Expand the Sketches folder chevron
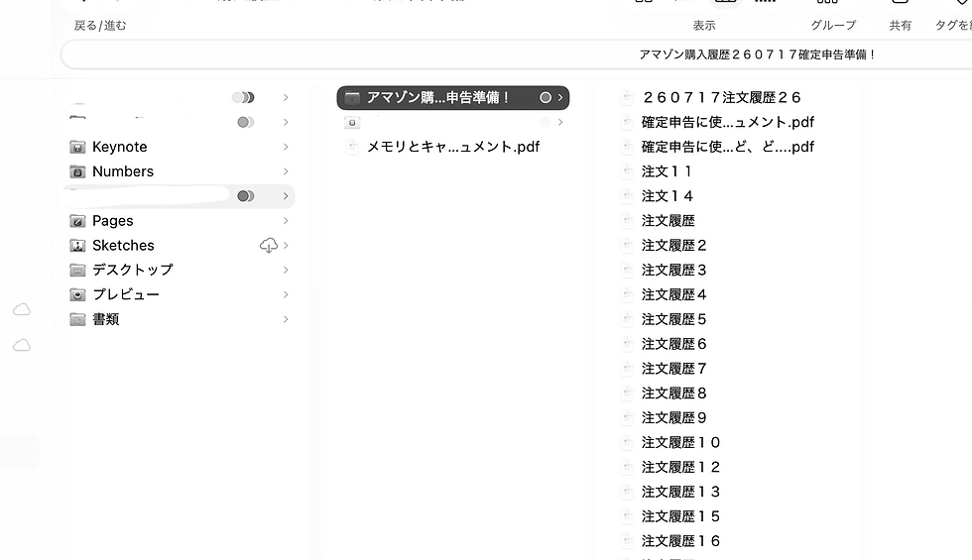The image size is (972, 560). click(286, 246)
